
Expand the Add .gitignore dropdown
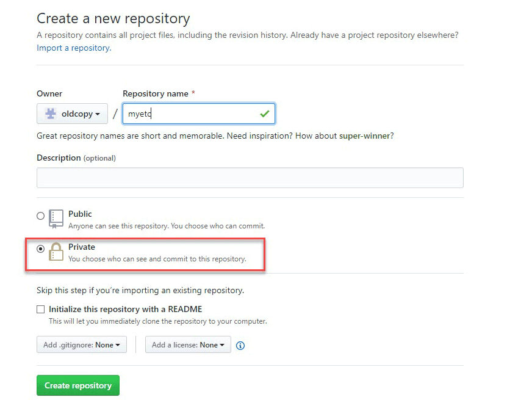(x=82, y=345)
